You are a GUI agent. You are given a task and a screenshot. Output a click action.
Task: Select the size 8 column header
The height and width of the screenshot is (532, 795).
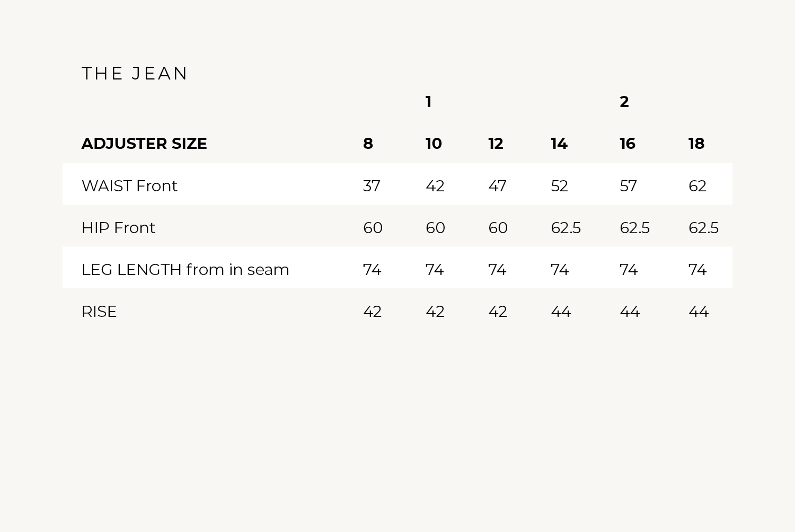pyautogui.click(x=368, y=144)
